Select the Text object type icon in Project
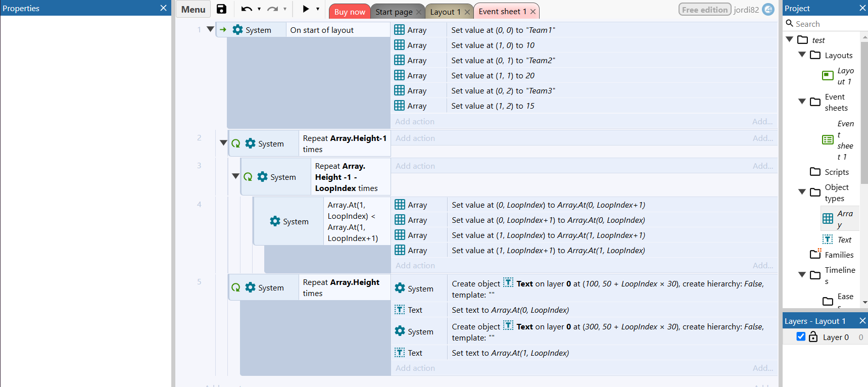868x387 pixels. tap(828, 239)
